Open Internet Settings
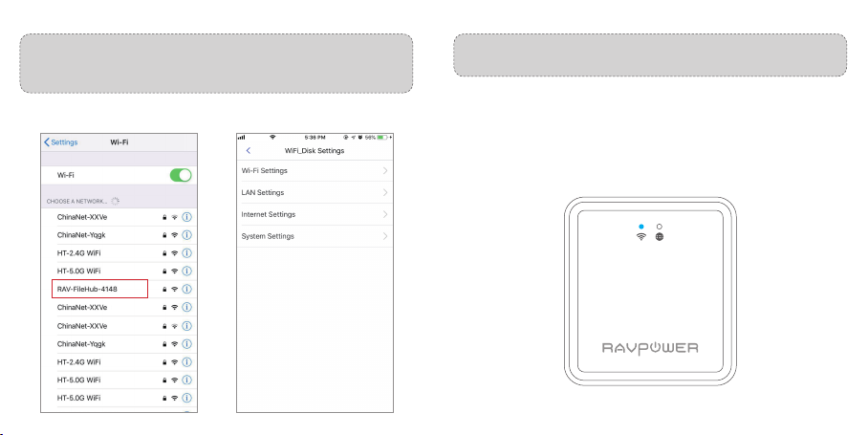868x435 pixels. click(315, 214)
